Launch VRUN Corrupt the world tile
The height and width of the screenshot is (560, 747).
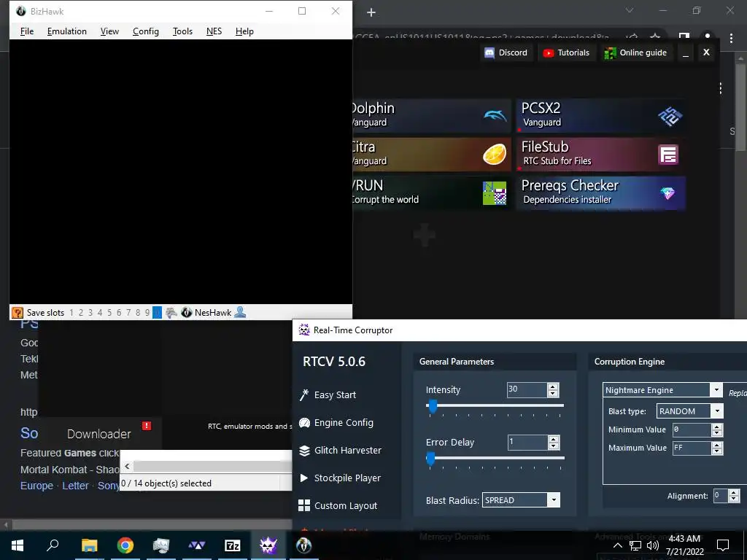point(432,192)
